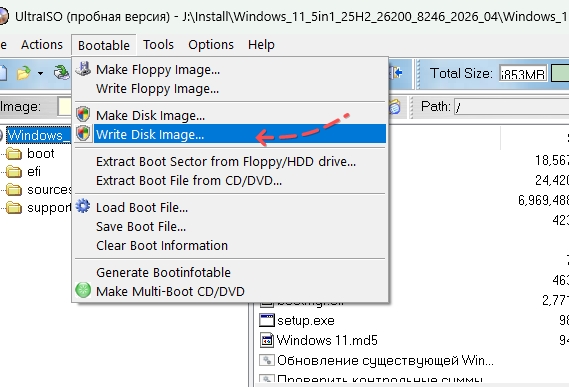
Task: Click into the Path field showing /
Action: click(x=511, y=107)
